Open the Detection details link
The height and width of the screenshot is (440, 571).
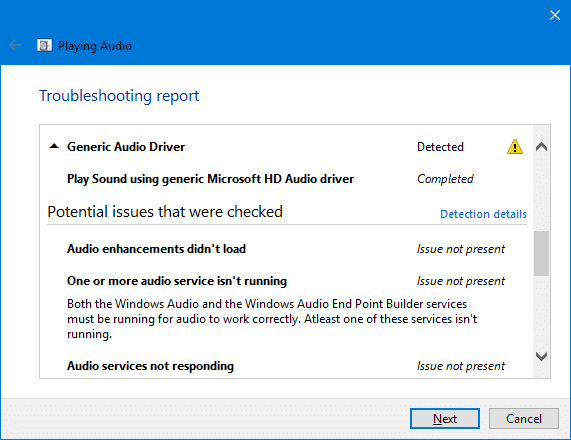pos(483,214)
